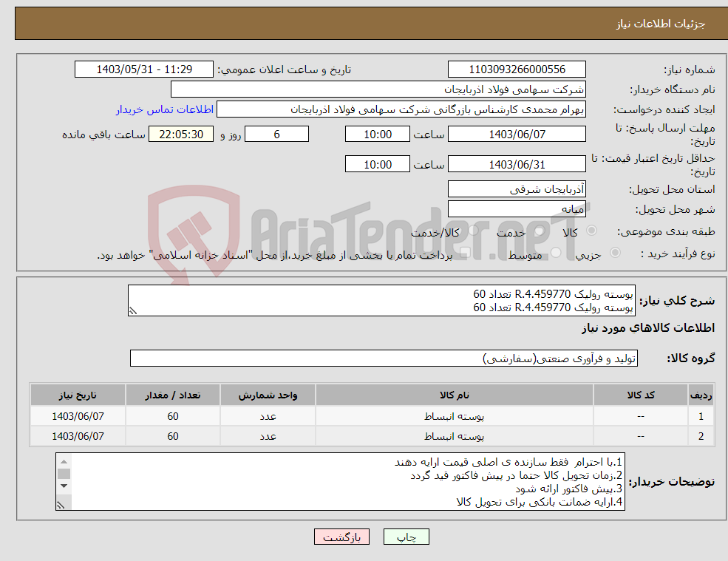Click the ردیف column header

pos(701,395)
